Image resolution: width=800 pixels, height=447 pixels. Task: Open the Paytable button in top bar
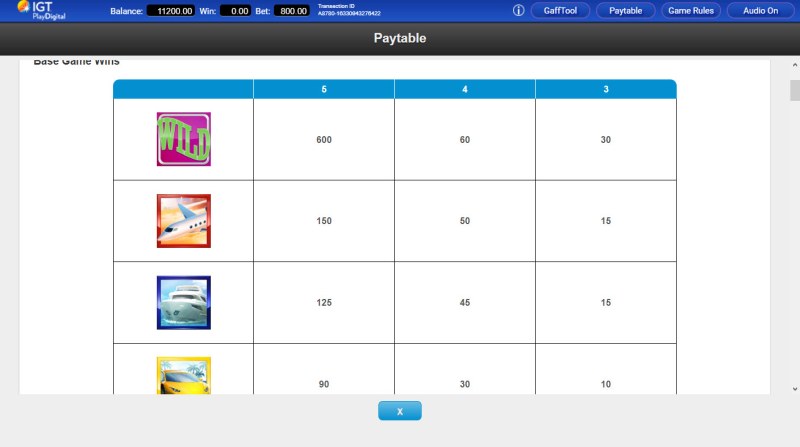[x=626, y=11]
